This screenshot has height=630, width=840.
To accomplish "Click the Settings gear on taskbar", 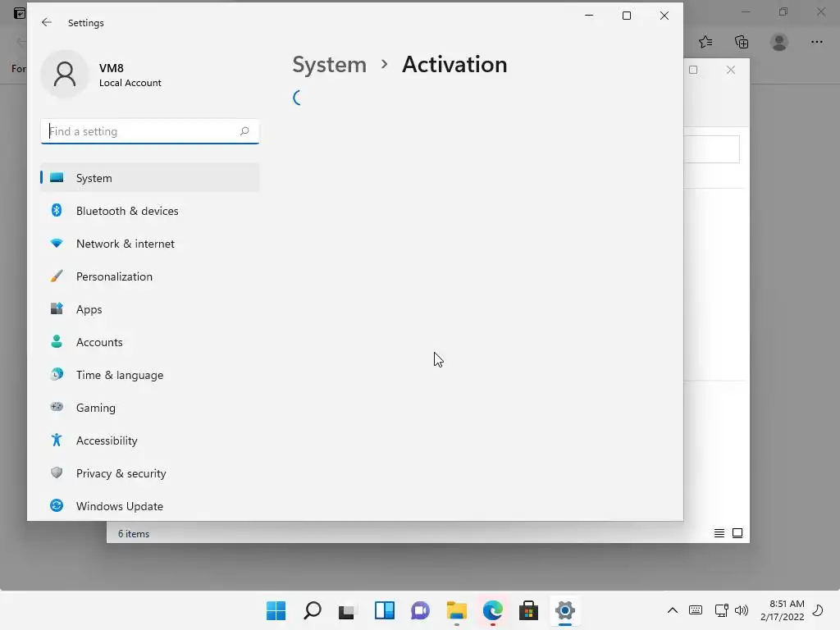I will pyautogui.click(x=564, y=610).
